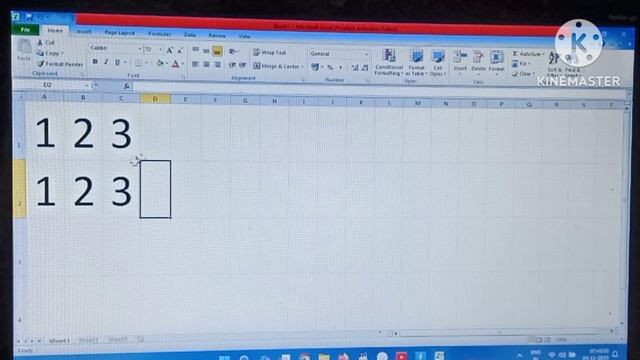Select column D header
The height and width of the screenshot is (360, 640).
click(x=155, y=99)
